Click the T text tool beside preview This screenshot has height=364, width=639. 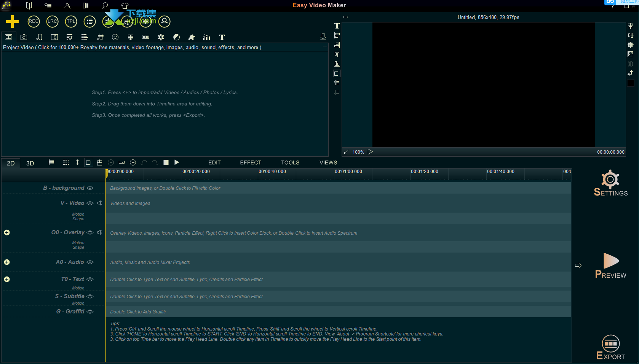pyautogui.click(x=337, y=26)
